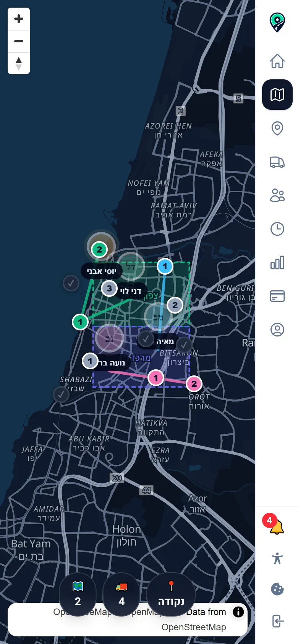This screenshot has height=644, width=298.
Task: Open the map zones chip showing 2
Action: pos(78,594)
